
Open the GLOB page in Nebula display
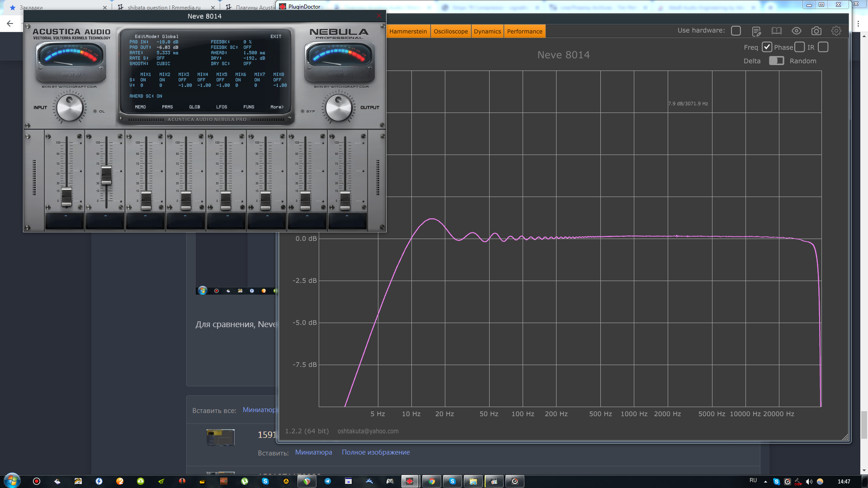point(194,107)
